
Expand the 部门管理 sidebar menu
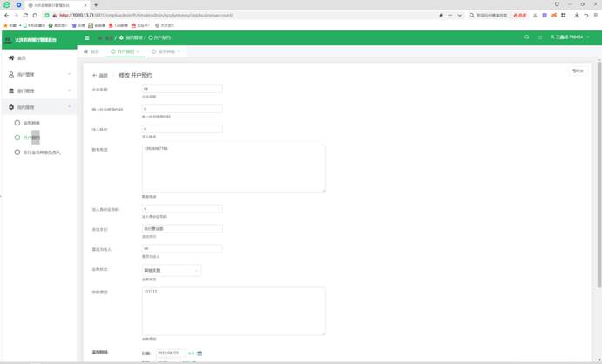39,91
